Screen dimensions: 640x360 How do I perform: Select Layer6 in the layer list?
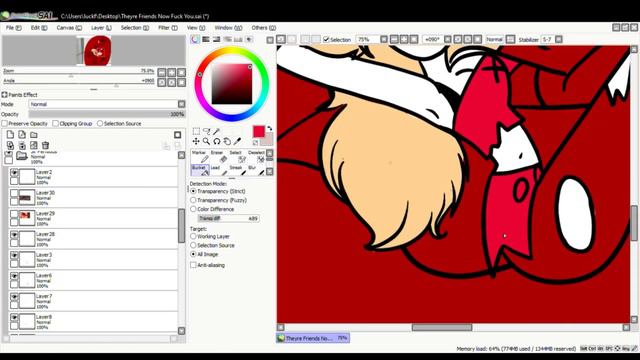point(93,280)
